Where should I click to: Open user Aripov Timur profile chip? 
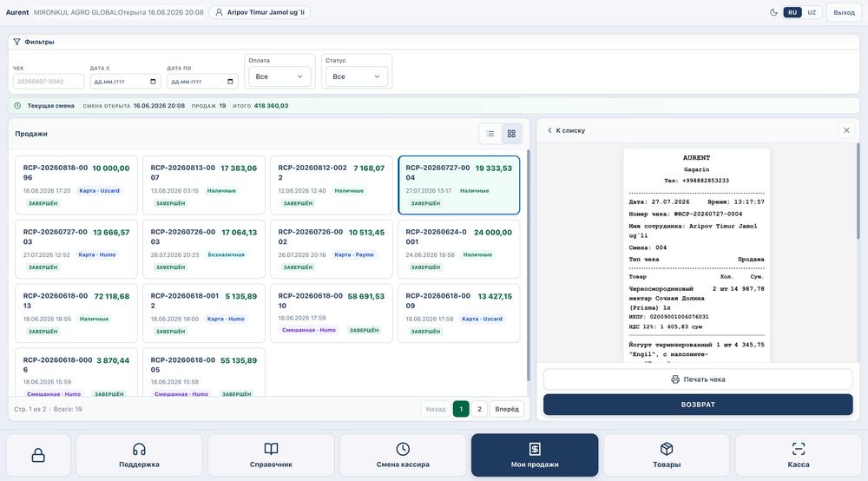click(260, 12)
